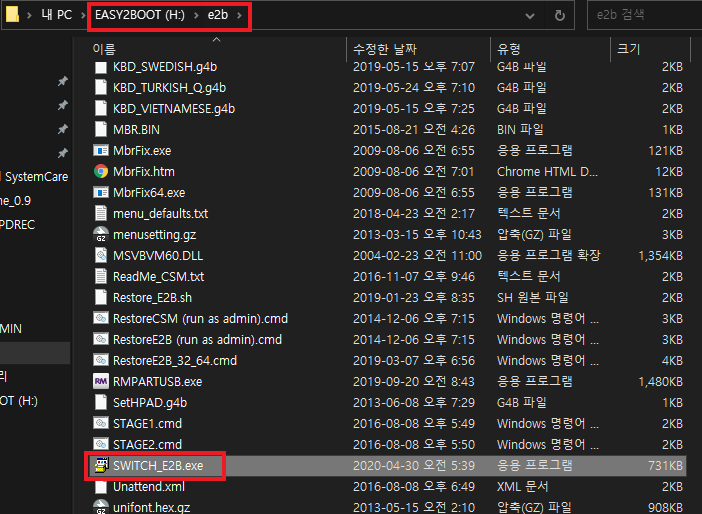Click the MBR.BIN file icon
This screenshot has width=702, height=514.
101,130
